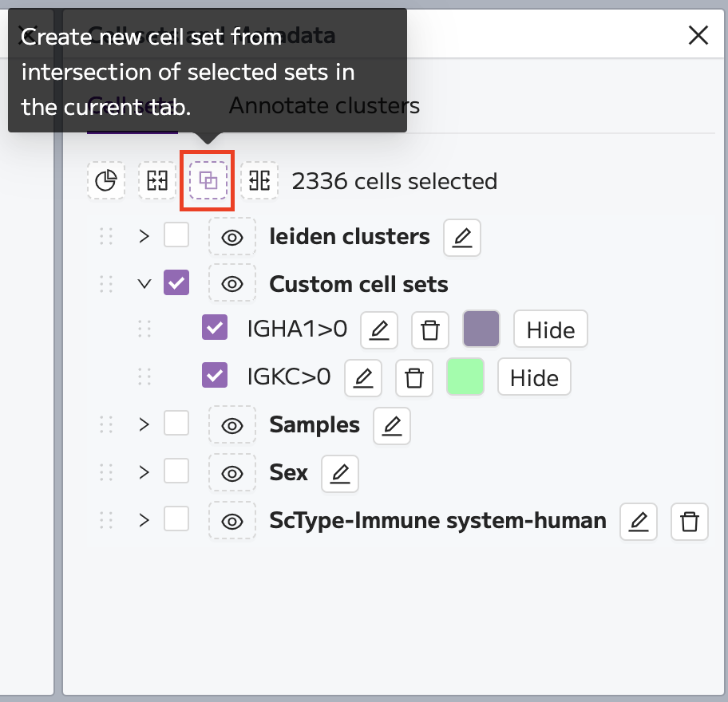
Task: Toggle visibility eye for leiden clusters
Action: click(232, 238)
